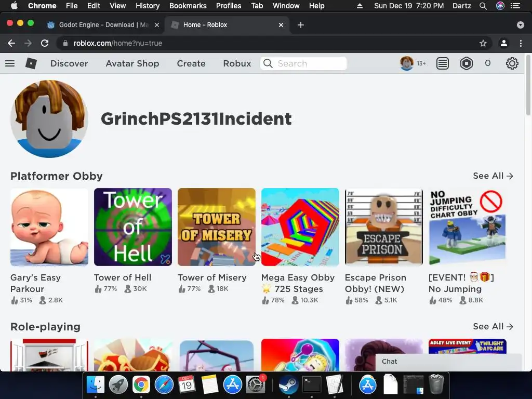Open the Bookmarks menu
Screen dimensions: 532x399
click(188, 6)
